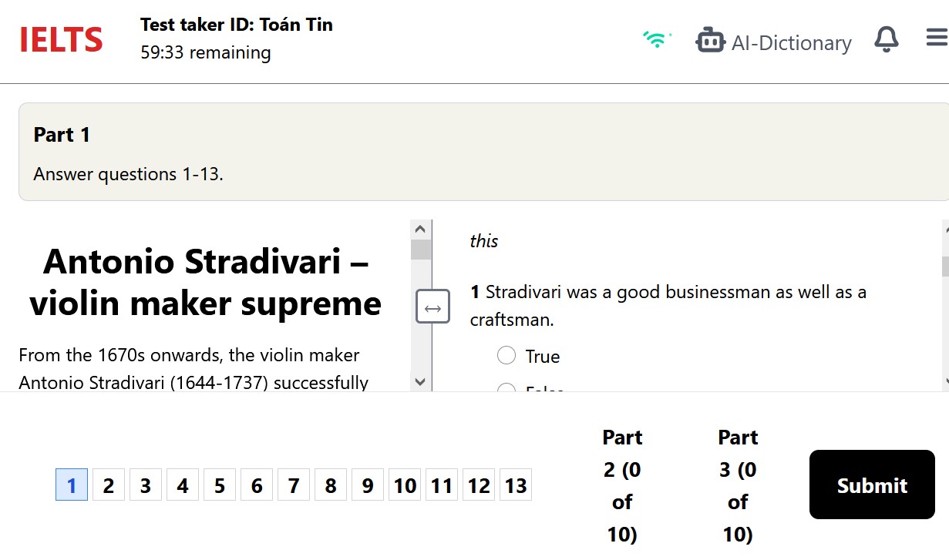This screenshot has width=949, height=560.
Task: Submit the test
Action: 872,485
